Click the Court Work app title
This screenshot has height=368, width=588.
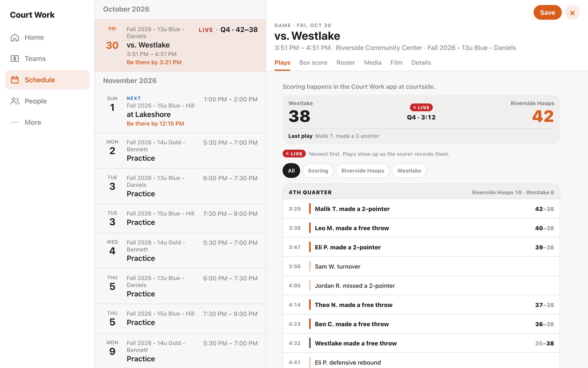point(32,15)
